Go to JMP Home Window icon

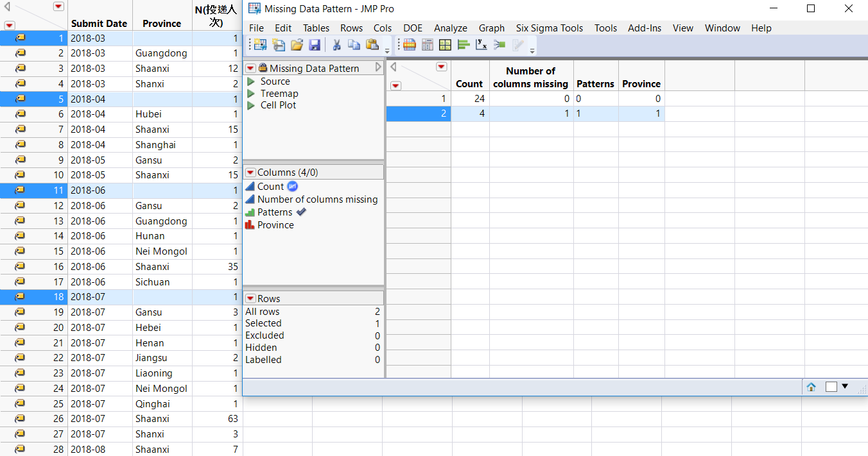[x=812, y=387]
